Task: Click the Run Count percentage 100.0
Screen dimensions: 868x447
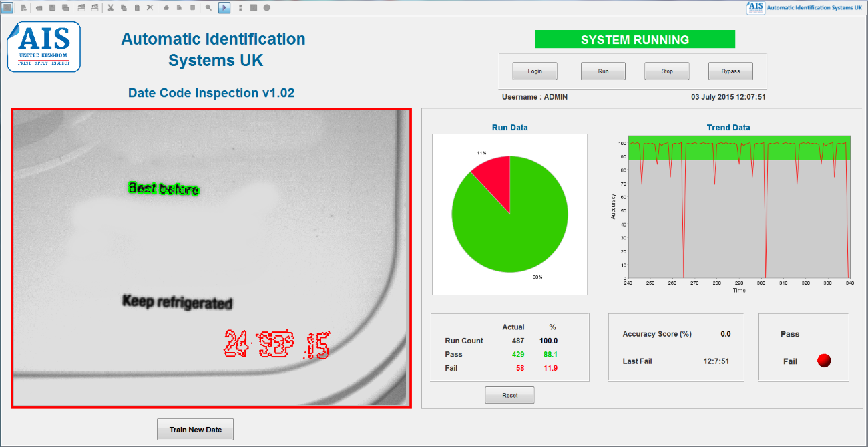Action: (549, 341)
